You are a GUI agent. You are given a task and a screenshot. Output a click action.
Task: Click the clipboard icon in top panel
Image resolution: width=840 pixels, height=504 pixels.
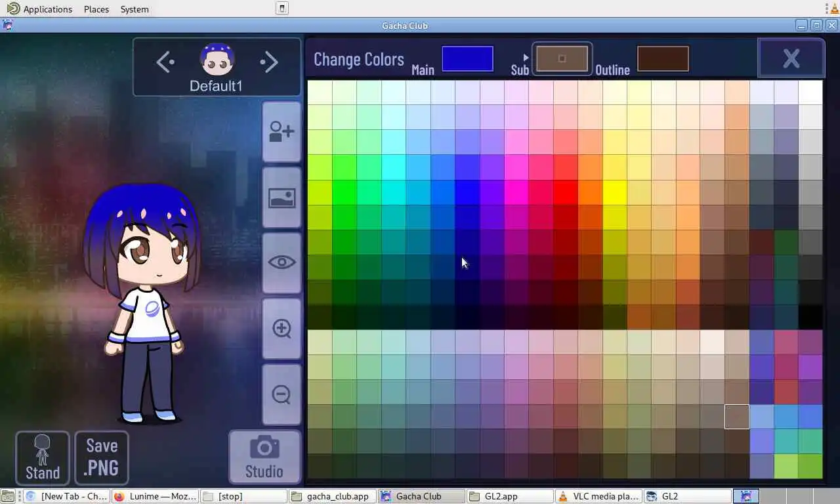tap(282, 9)
